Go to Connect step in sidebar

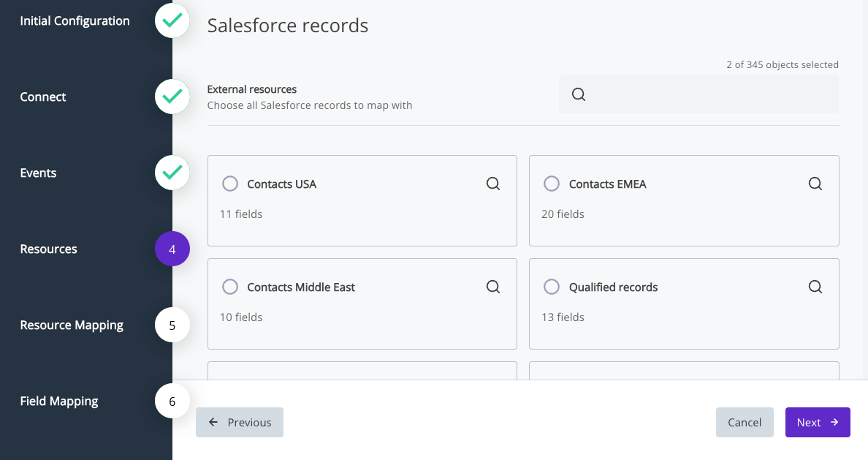pos(42,97)
